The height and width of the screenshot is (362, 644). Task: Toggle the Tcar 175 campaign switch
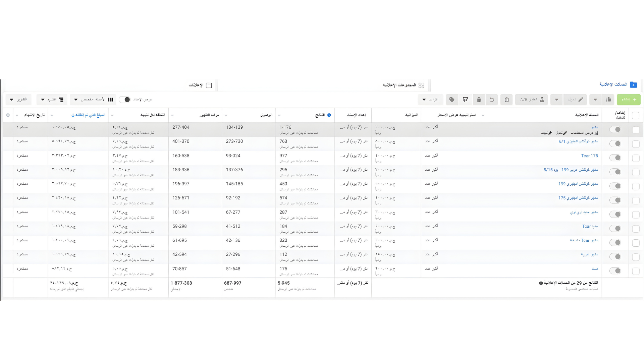[615, 158]
